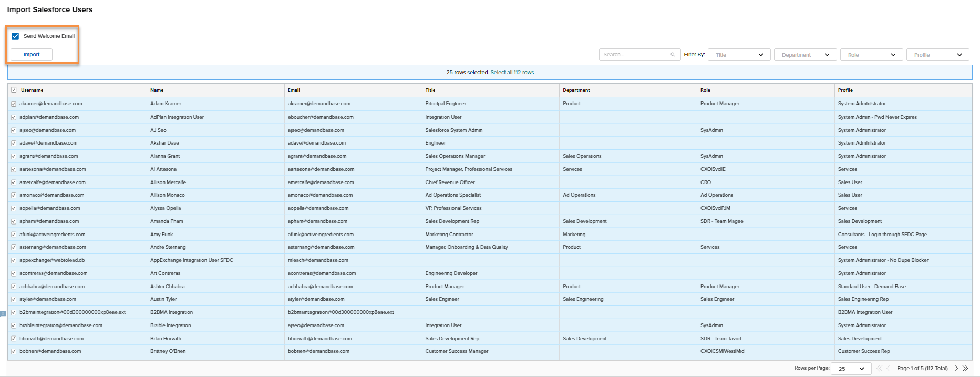Screen dimensions: 980x377
Task: Click the profile System Admin - Pwd Never Expires
Action: 878,117
